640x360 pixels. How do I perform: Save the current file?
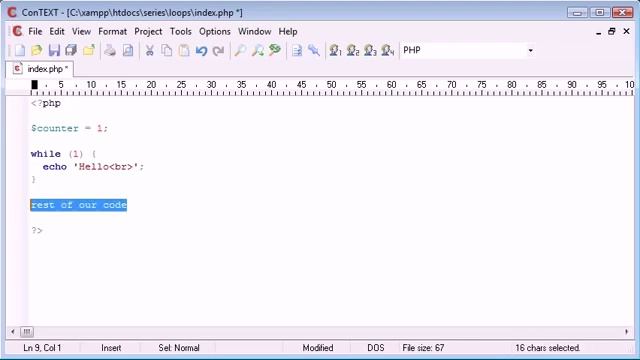pos(54,51)
